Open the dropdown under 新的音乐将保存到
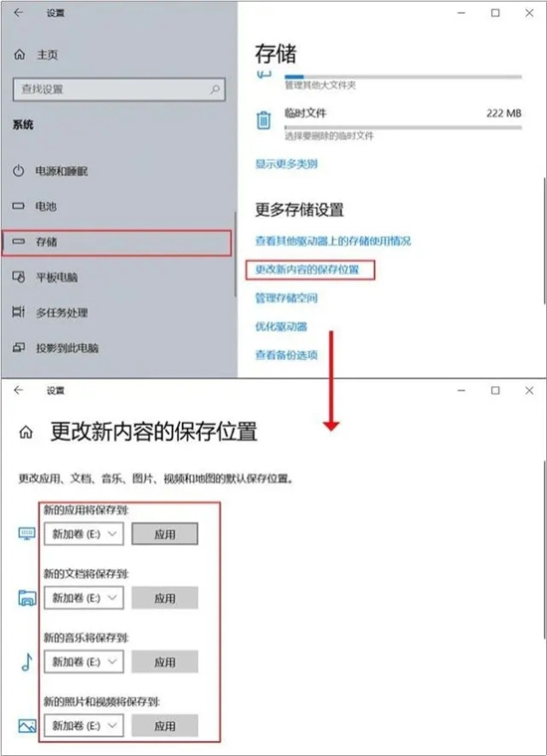 (x=84, y=661)
